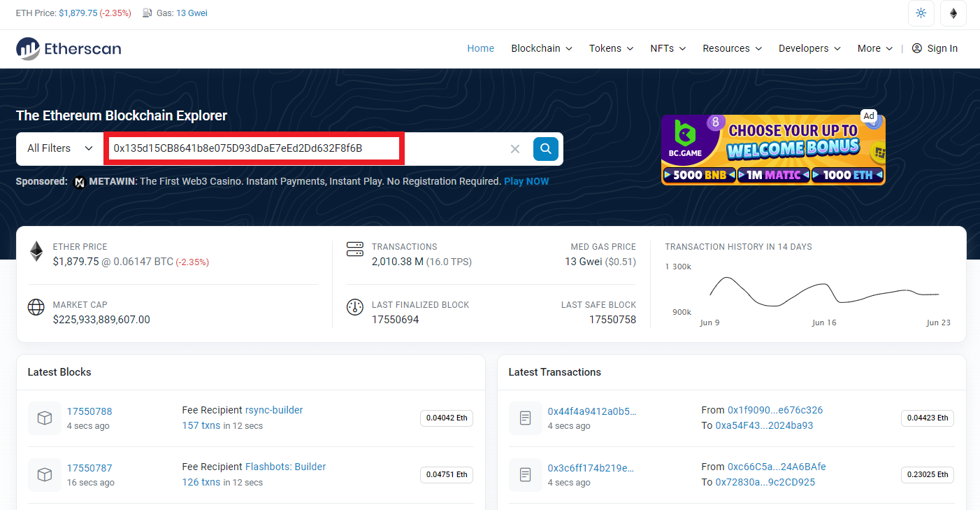Click the Sign In user icon
This screenshot has width=980, height=510.
(917, 48)
